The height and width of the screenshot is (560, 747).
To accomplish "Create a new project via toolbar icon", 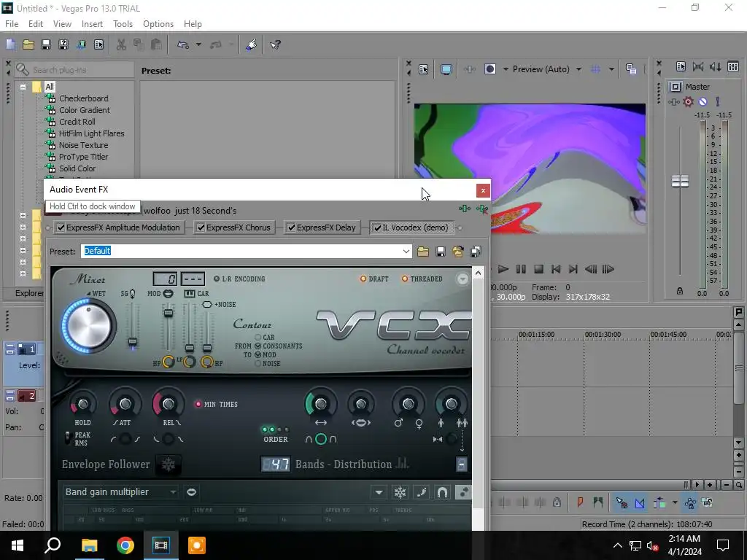I will coord(10,44).
